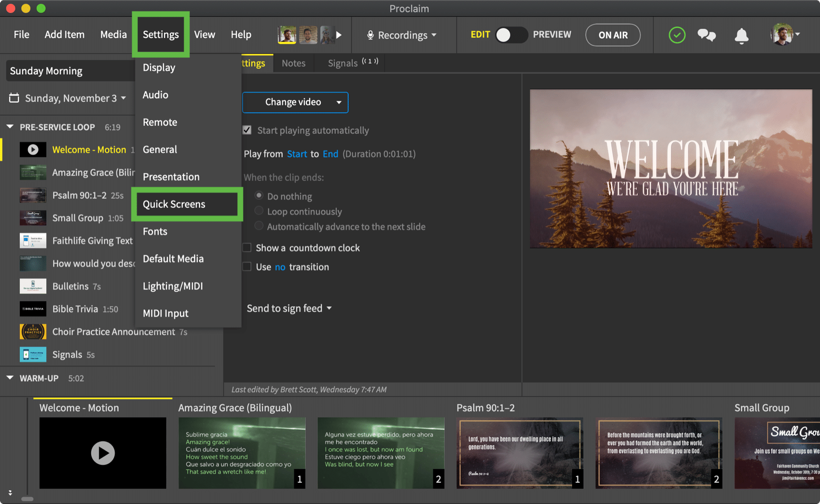Click the Bulletins item thumbnail icon
Screen dimensions: 820x504
click(x=33, y=286)
